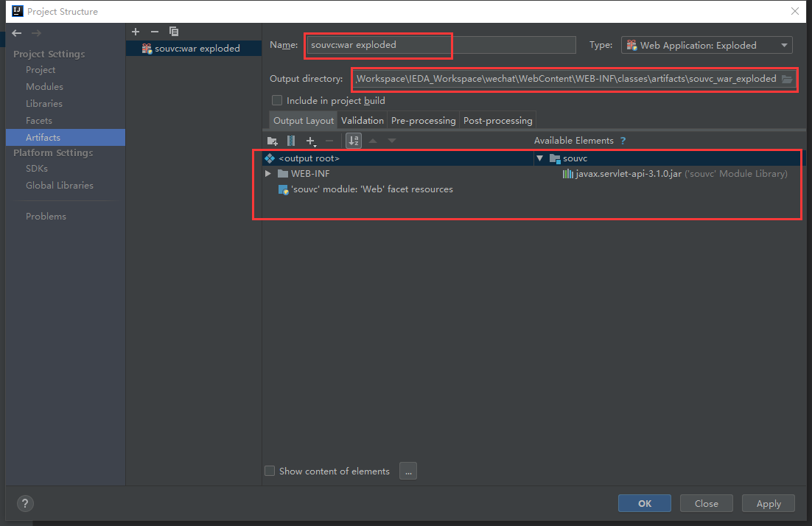812x526 pixels.
Task: Toggle sort elements by name
Action: pyautogui.click(x=354, y=141)
